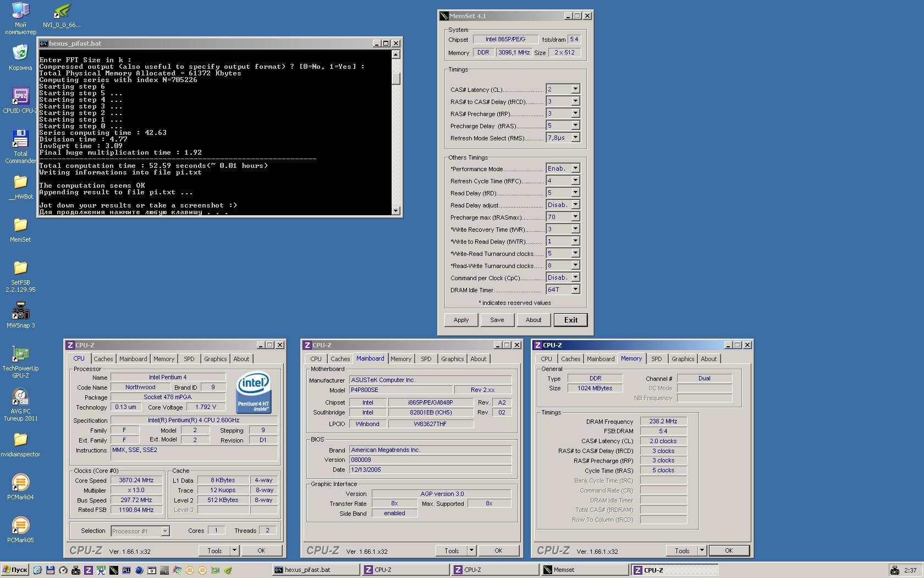This screenshot has width=924, height=578.
Task: Click Apply button in MemSet
Action: 461,320
